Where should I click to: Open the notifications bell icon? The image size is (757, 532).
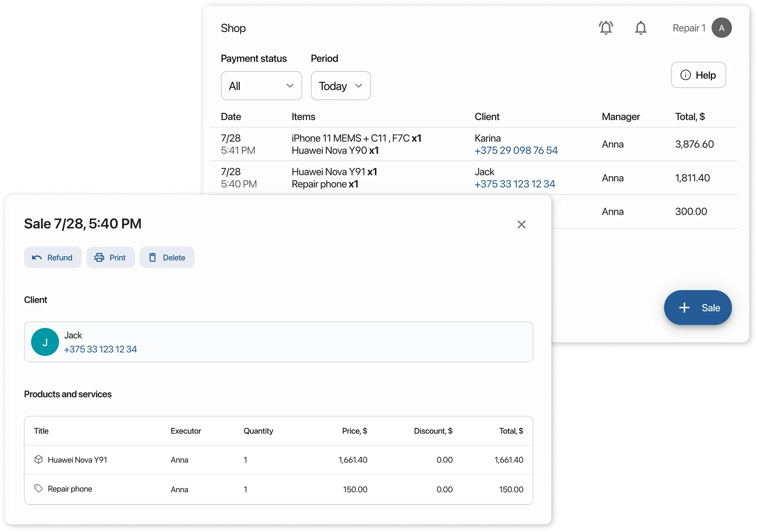[x=640, y=28]
